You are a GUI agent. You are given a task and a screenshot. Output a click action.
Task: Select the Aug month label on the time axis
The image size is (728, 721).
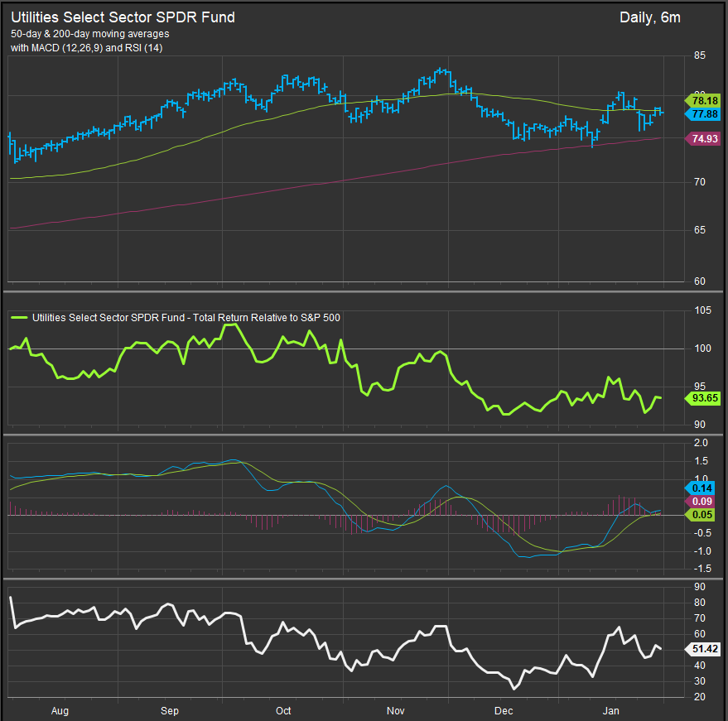pos(60,711)
